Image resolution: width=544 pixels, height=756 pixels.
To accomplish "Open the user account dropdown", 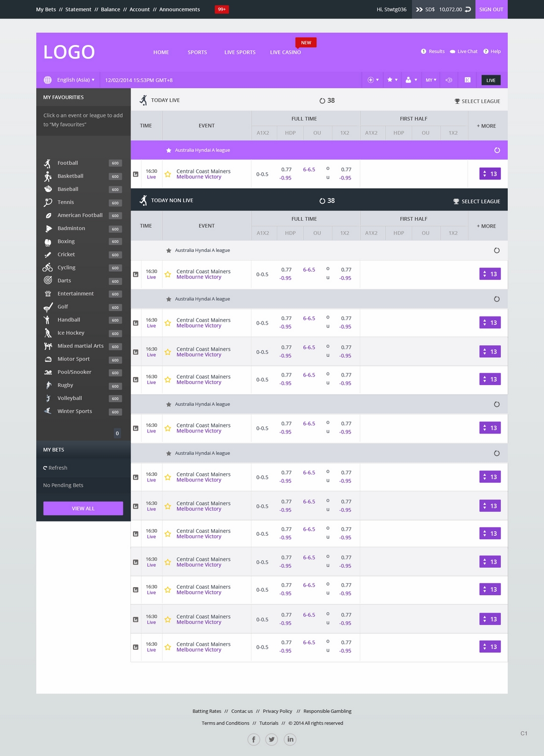I will coord(410,80).
